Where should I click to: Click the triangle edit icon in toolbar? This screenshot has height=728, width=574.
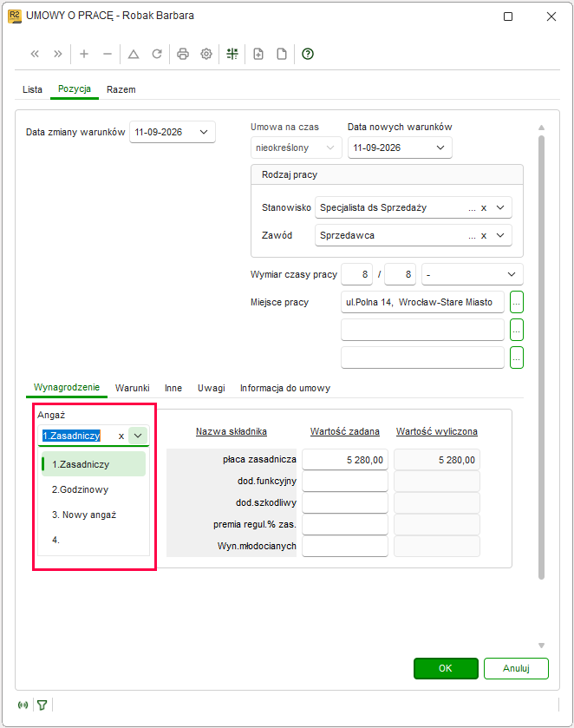(134, 54)
